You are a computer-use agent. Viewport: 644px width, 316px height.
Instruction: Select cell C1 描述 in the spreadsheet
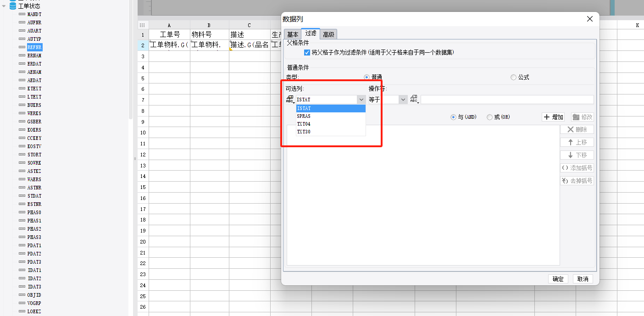click(x=250, y=34)
